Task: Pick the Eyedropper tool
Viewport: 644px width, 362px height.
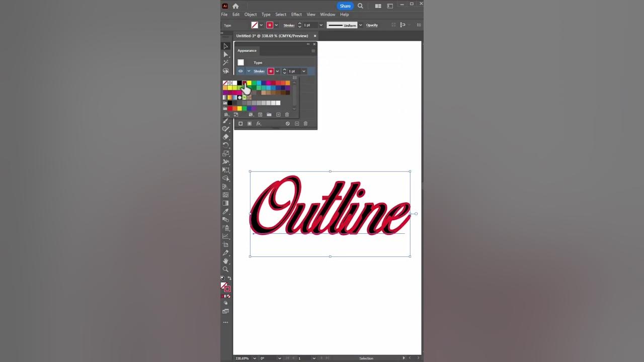Action: (x=225, y=211)
